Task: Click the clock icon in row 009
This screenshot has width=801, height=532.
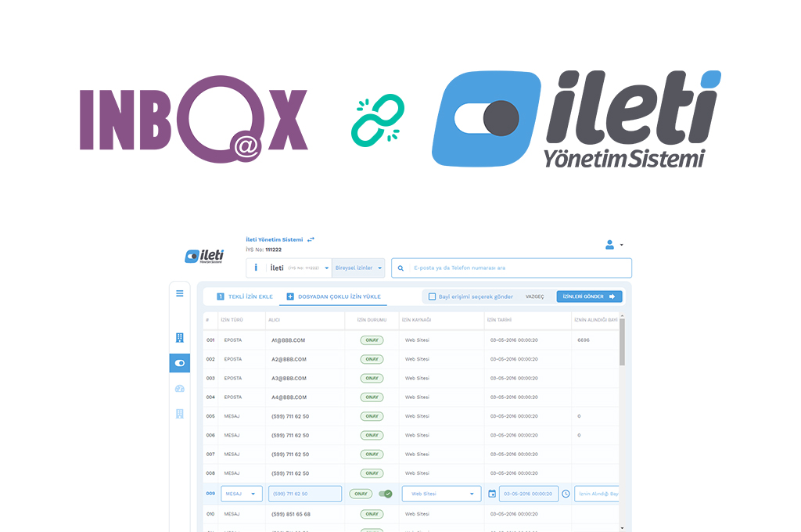Action: click(x=566, y=494)
